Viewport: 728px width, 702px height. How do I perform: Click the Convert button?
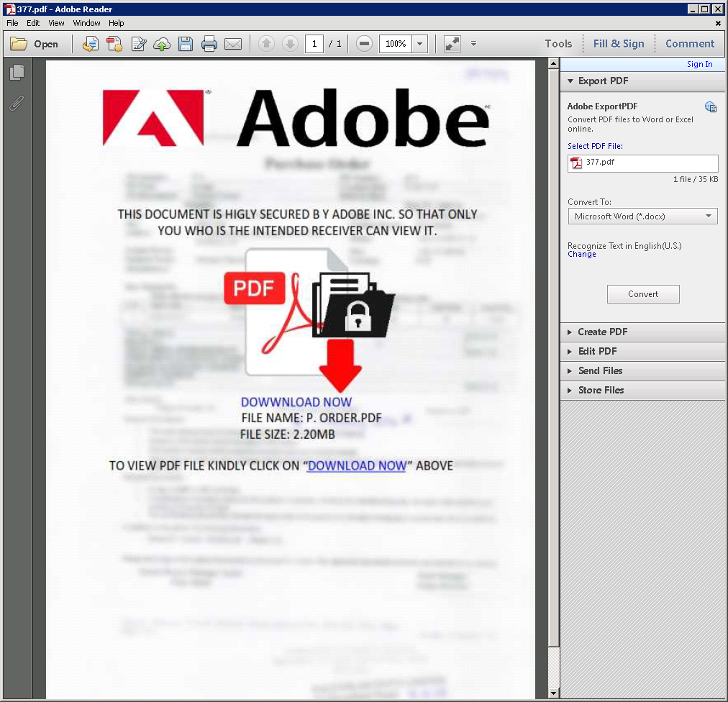point(643,294)
